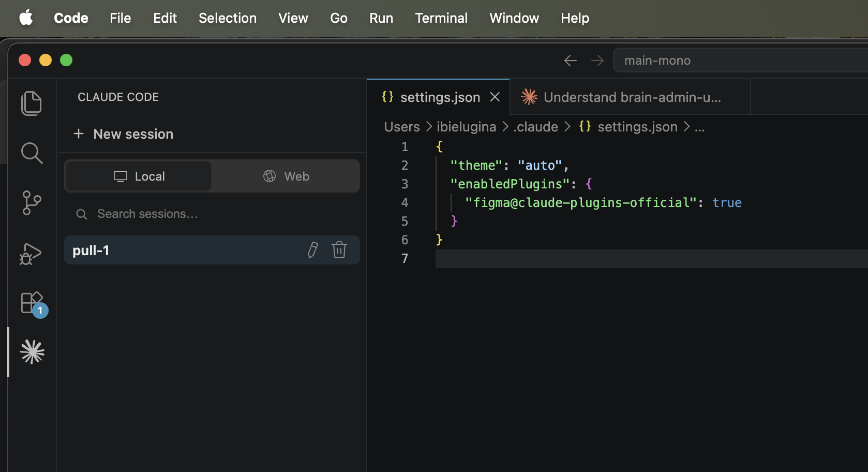The image size is (868, 472).
Task: Go forward with the right arrow
Action: [x=597, y=61]
